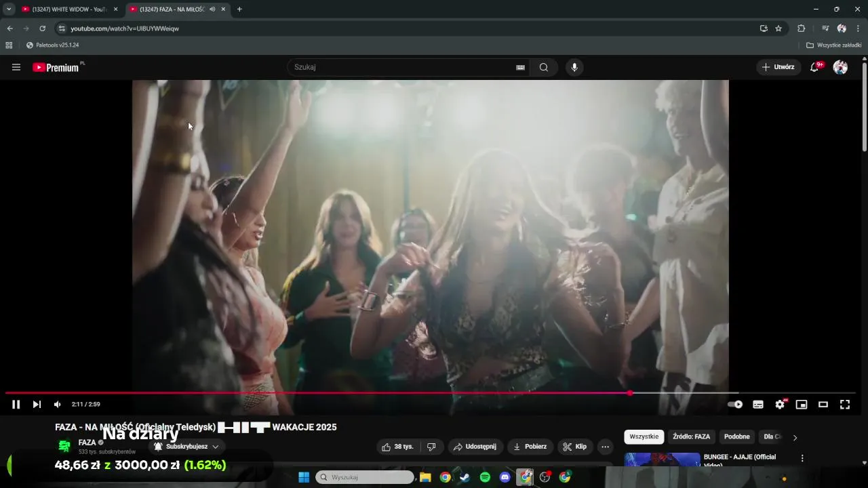Reload the current page
868x488 pixels.
point(42,28)
